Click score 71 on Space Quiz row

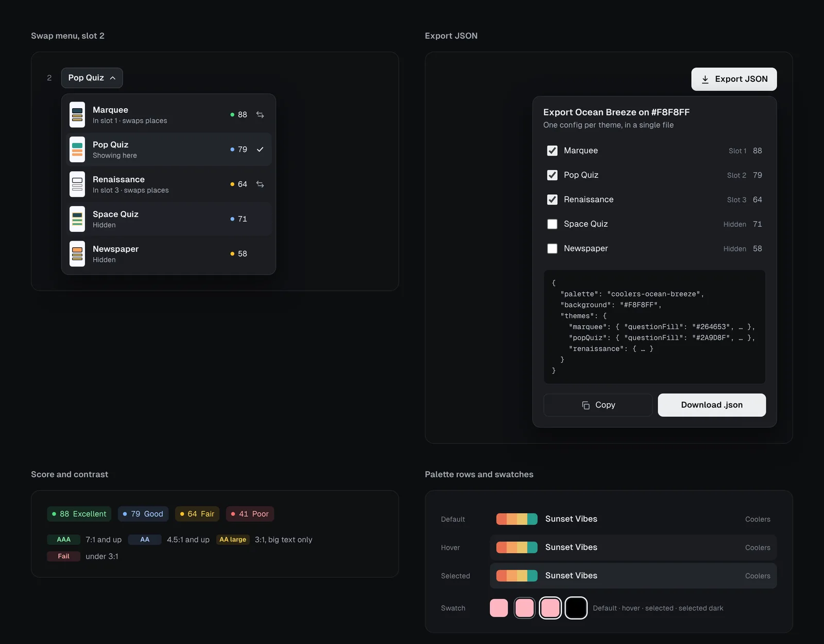(x=243, y=219)
